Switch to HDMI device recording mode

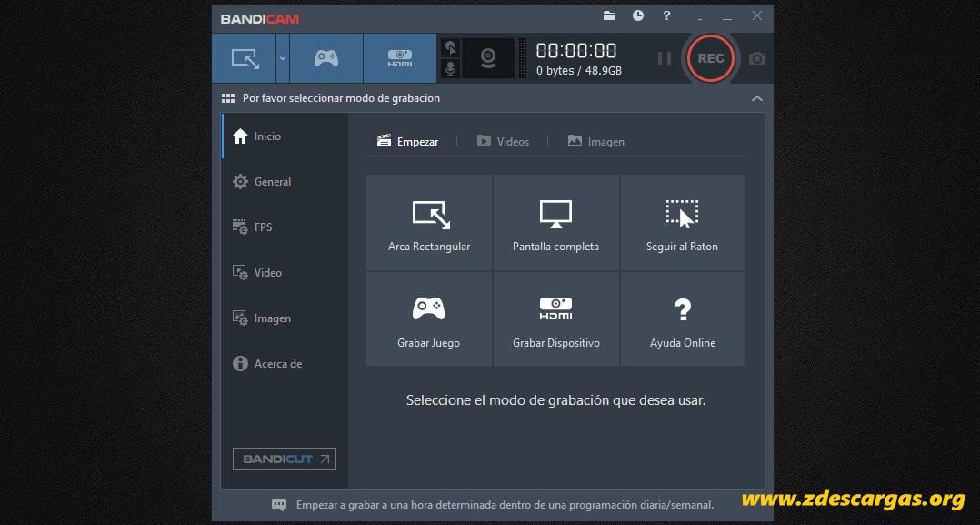point(399,59)
